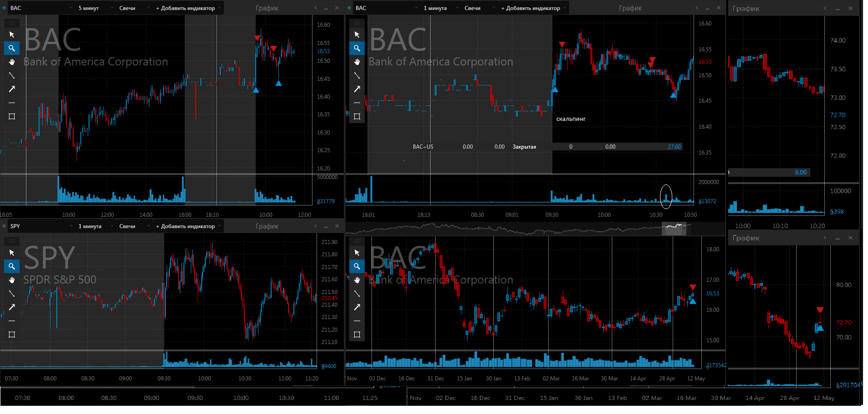The width and height of the screenshot is (868, 414).
Task: Click the 8.00 value in the top right chart
Action: (x=801, y=172)
